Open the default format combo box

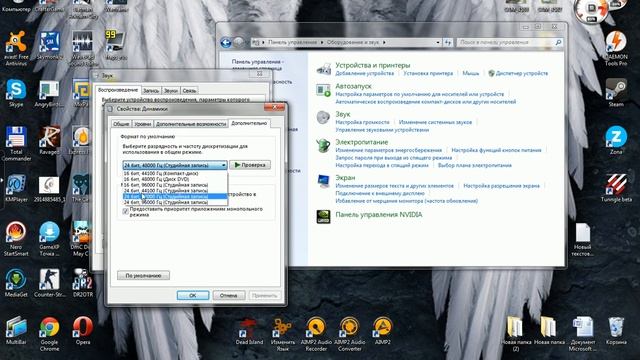coord(175,165)
